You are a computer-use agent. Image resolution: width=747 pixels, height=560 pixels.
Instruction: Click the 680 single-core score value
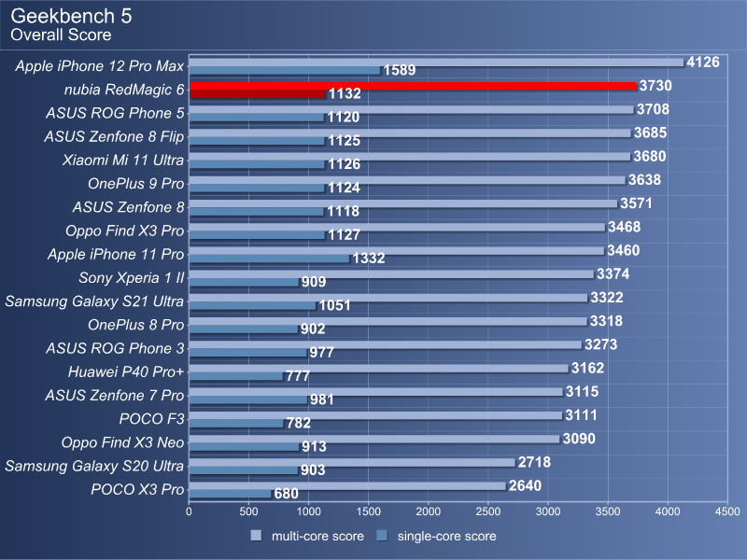point(287,494)
